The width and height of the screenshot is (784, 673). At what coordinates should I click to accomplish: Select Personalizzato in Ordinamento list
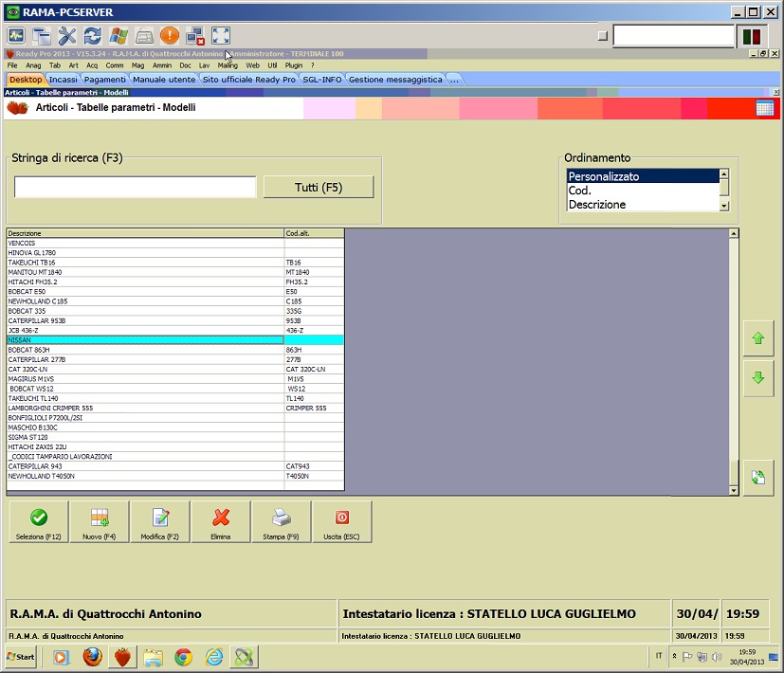tap(643, 176)
